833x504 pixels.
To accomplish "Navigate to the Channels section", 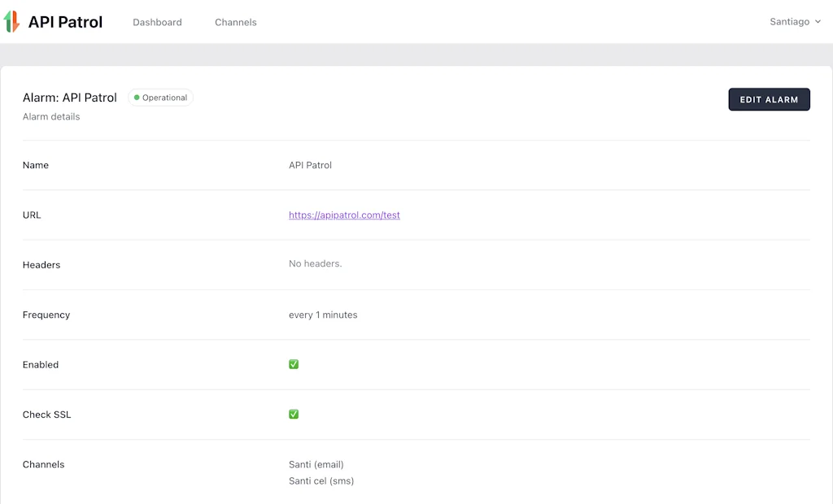I will 235,22.
